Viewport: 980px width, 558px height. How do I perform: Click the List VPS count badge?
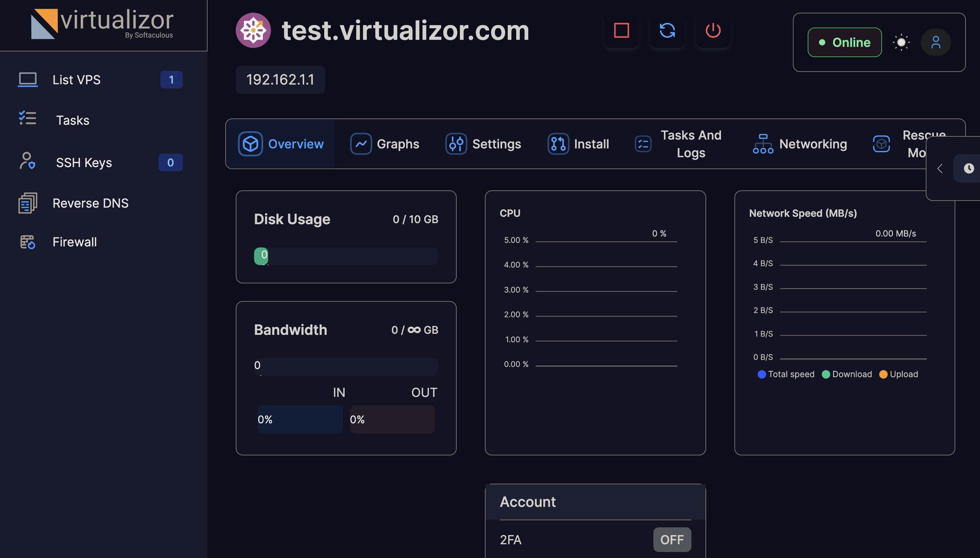[x=171, y=80]
